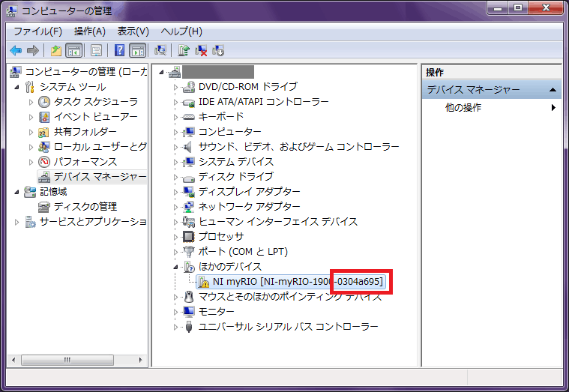The width and height of the screenshot is (569, 392).
Task: Select ディスクの管理 in the left tree
Action: (85, 207)
